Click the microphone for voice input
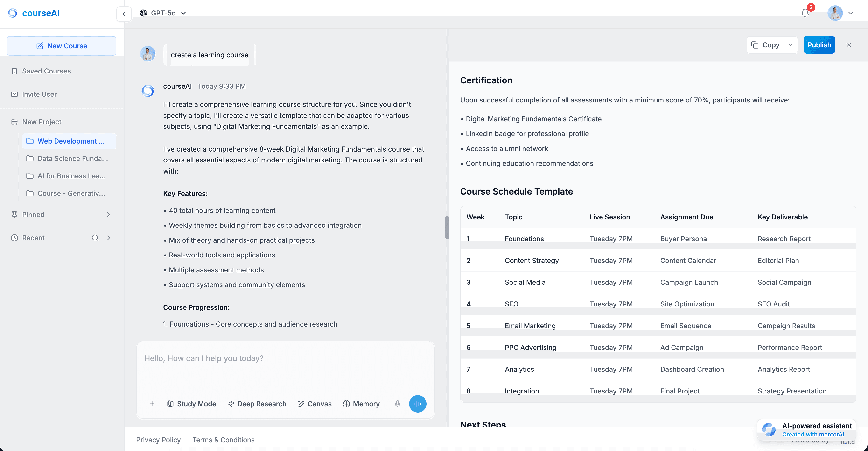868x451 pixels. (397, 404)
